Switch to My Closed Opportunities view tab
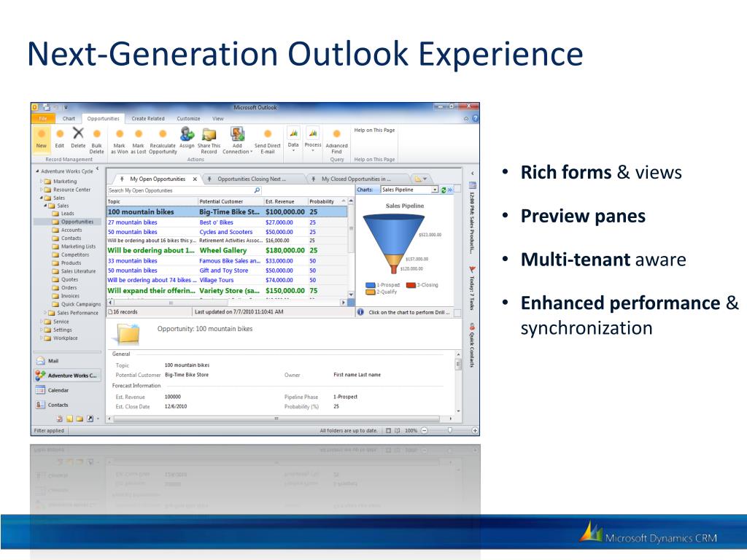This screenshot has height=560, width=747. (356, 179)
